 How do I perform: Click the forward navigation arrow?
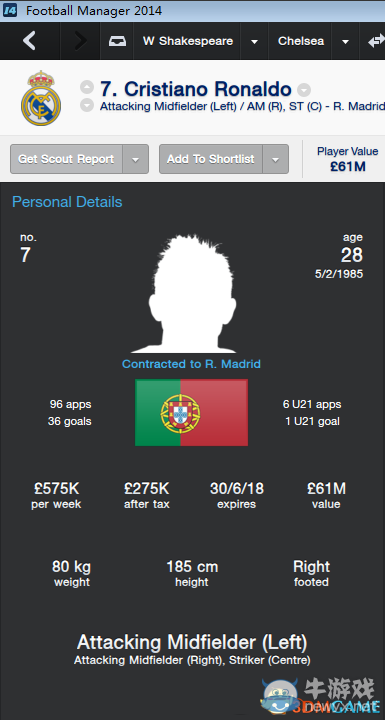pos(80,41)
